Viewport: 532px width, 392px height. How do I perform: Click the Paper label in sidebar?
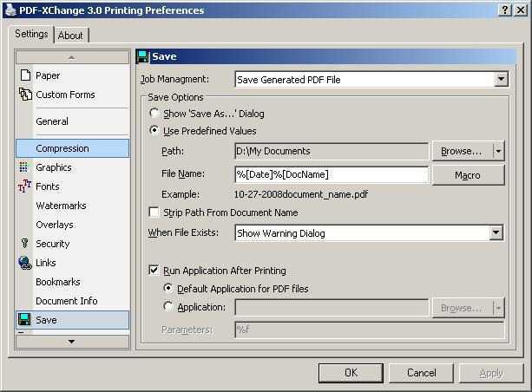pyautogui.click(x=48, y=75)
